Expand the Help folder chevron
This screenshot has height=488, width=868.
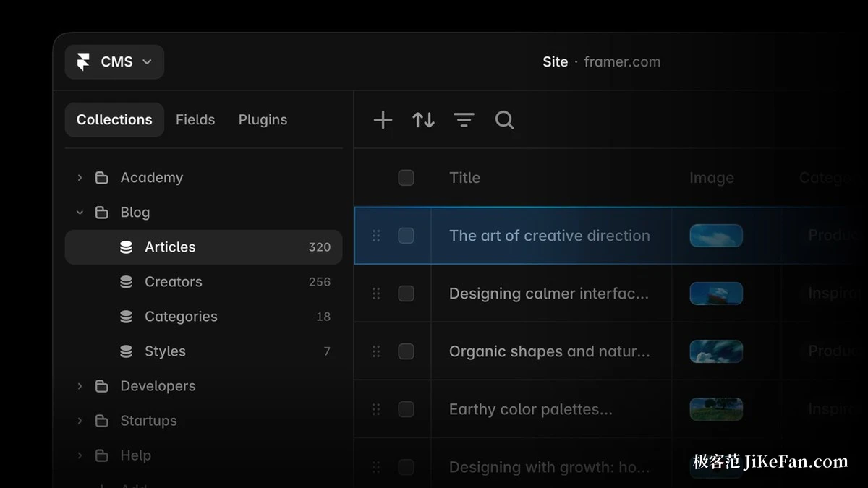pyautogui.click(x=80, y=455)
